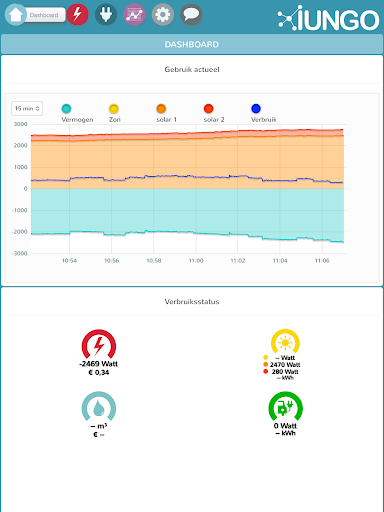This screenshot has width=384, height=512.
Task: Open the plug devices icon
Action: (106, 15)
